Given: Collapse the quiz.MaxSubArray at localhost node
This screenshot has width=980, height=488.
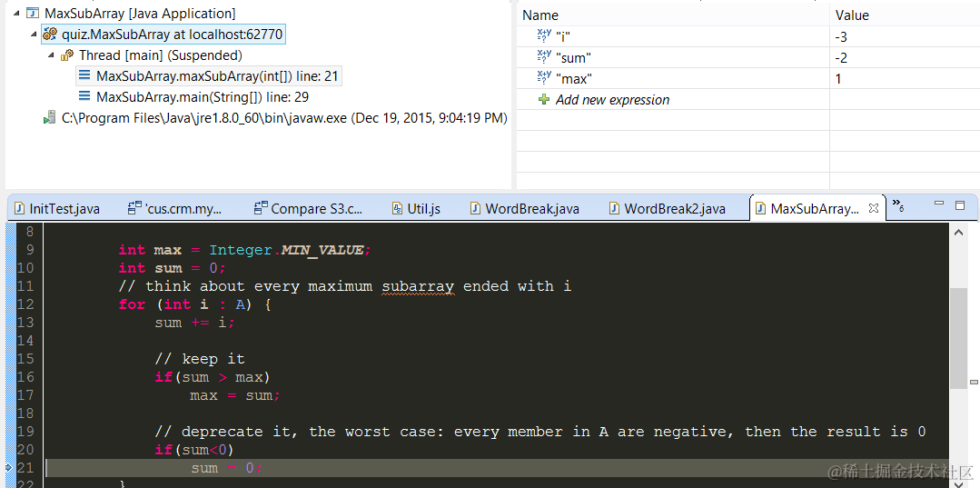Looking at the screenshot, I should click(x=33, y=34).
